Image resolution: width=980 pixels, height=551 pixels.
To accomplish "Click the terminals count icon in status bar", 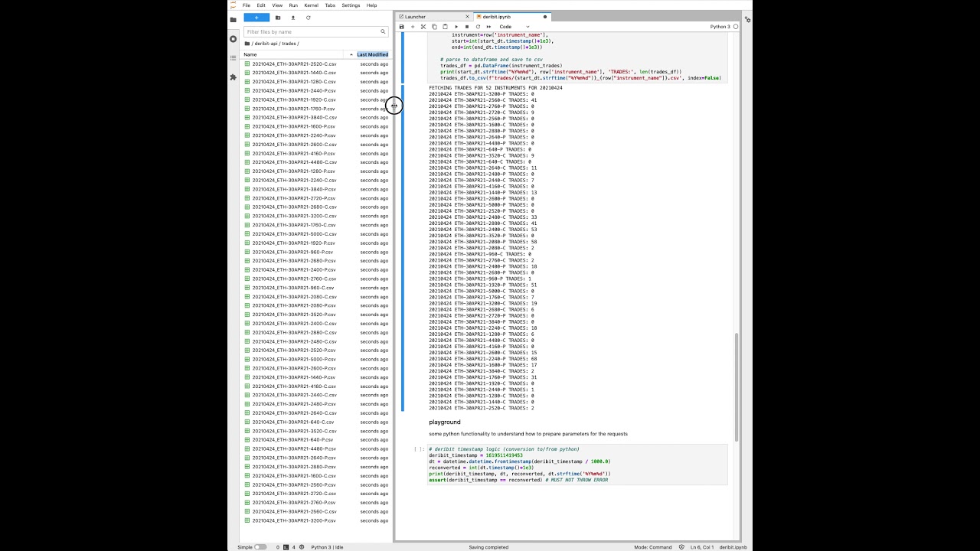I will point(285,547).
